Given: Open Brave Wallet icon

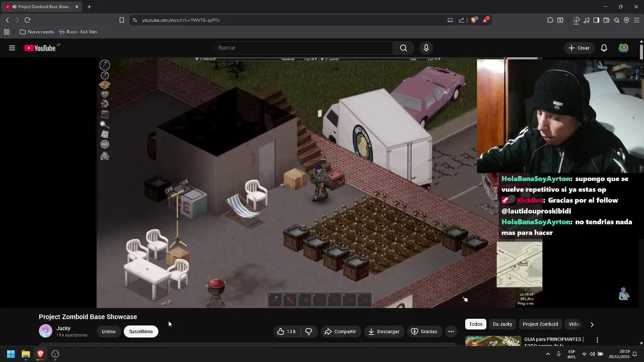Looking at the screenshot, I should click(x=606, y=20).
